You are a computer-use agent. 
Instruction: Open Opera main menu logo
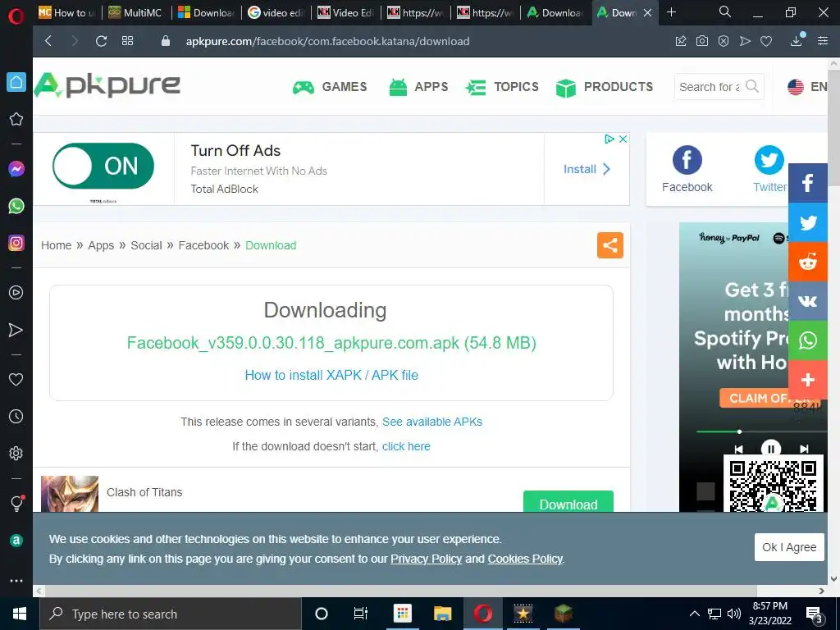(16, 16)
